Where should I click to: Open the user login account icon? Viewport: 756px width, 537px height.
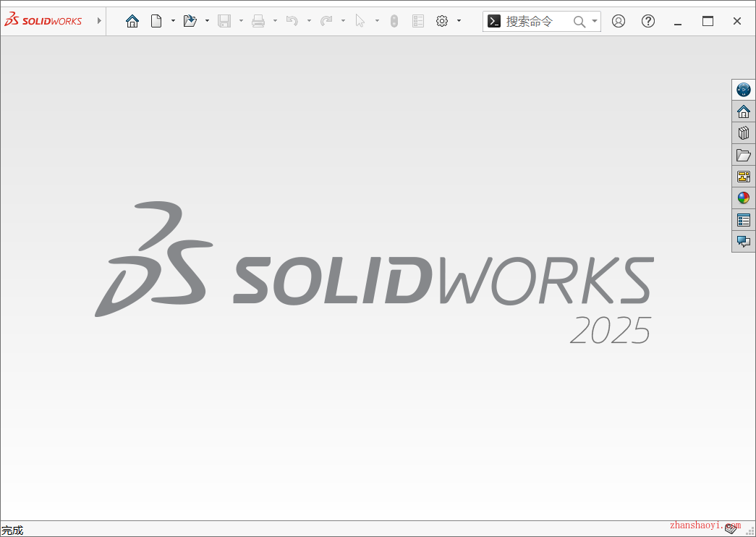point(619,21)
